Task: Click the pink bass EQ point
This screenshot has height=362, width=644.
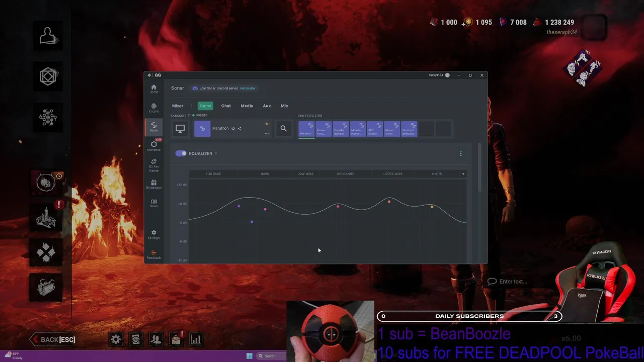Action: 265,209
